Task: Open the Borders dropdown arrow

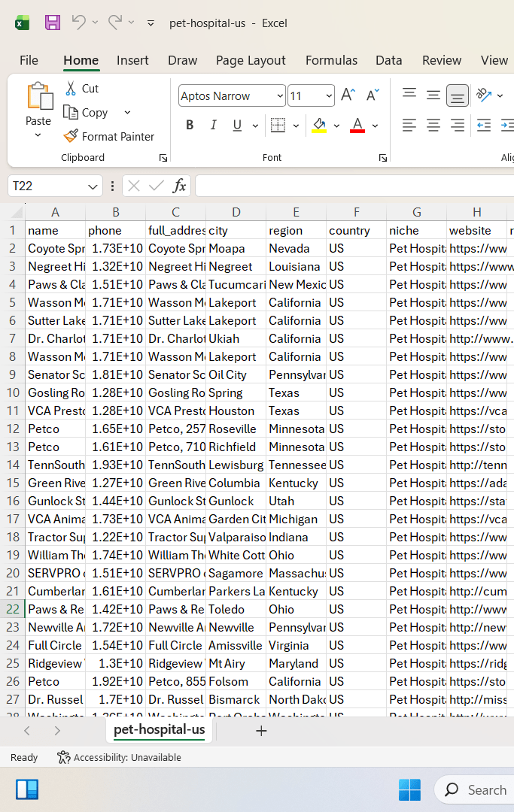Action: (x=296, y=126)
